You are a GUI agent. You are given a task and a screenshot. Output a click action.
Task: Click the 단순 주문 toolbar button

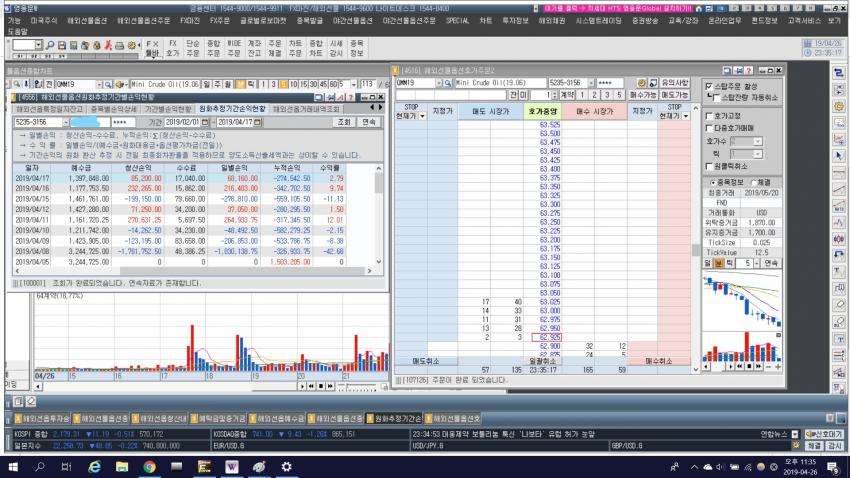193,48
